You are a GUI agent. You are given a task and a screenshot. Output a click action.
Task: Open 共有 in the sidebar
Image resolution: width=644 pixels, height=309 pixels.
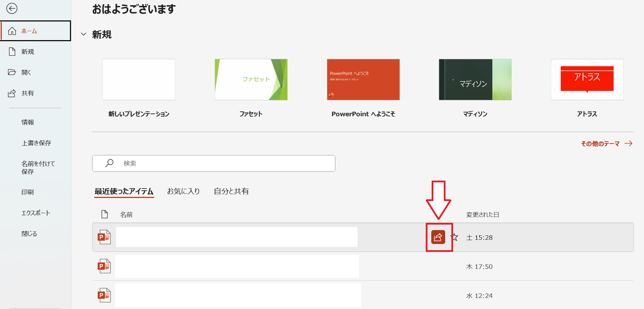[x=28, y=93]
